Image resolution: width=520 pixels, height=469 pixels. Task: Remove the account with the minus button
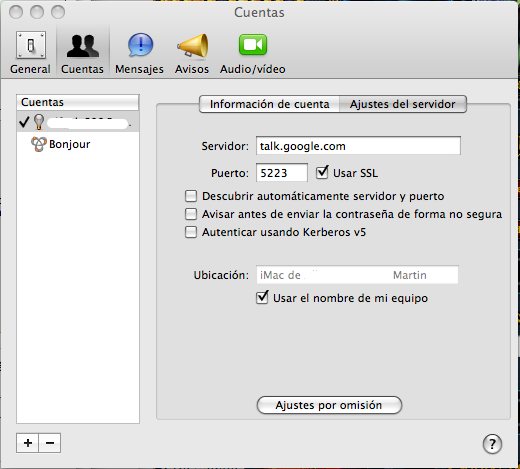[x=50, y=443]
